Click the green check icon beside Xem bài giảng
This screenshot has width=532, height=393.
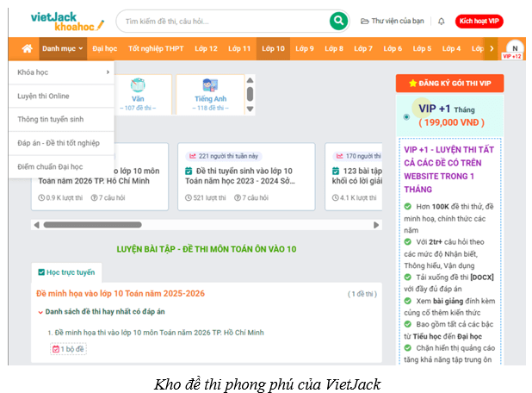(408, 301)
